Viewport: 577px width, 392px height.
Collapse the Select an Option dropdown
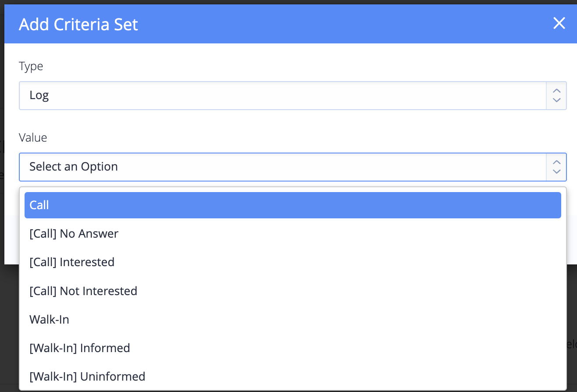[293, 167]
